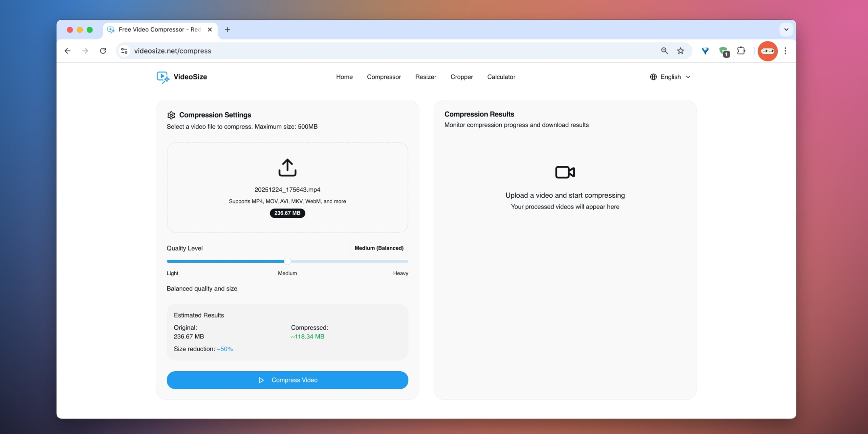868x434 pixels.
Task: Click the VideoSize logo icon
Action: pyautogui.click(x=163, y=77)
